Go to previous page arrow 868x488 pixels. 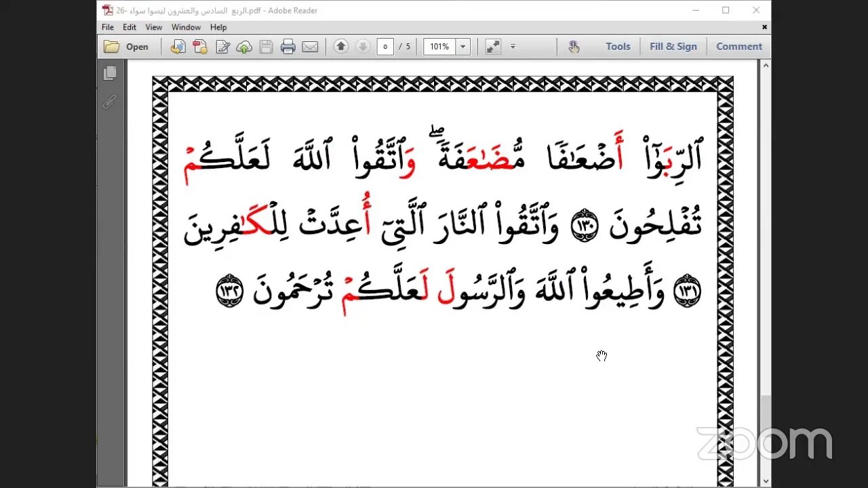(x=341, y=46)
